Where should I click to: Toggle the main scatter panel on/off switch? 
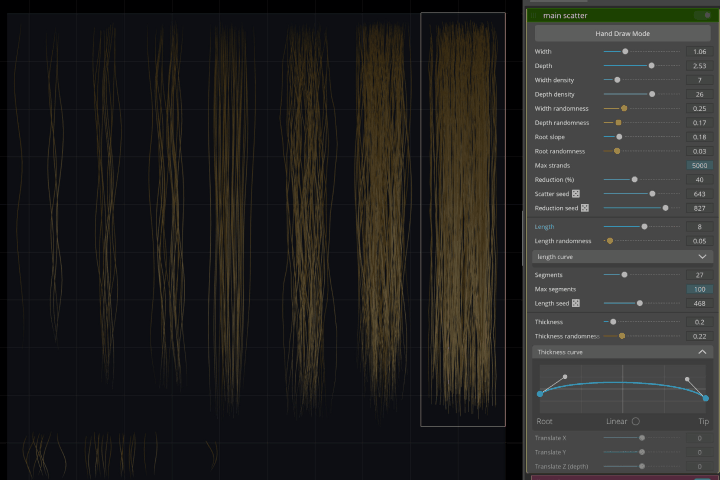[703, 15]
